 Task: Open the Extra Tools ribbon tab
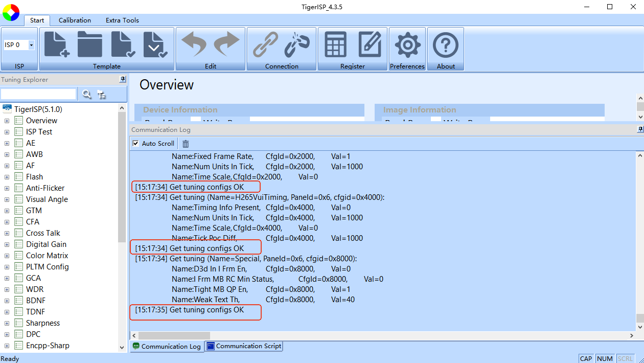pyautogui.click(x=122, y=20)
